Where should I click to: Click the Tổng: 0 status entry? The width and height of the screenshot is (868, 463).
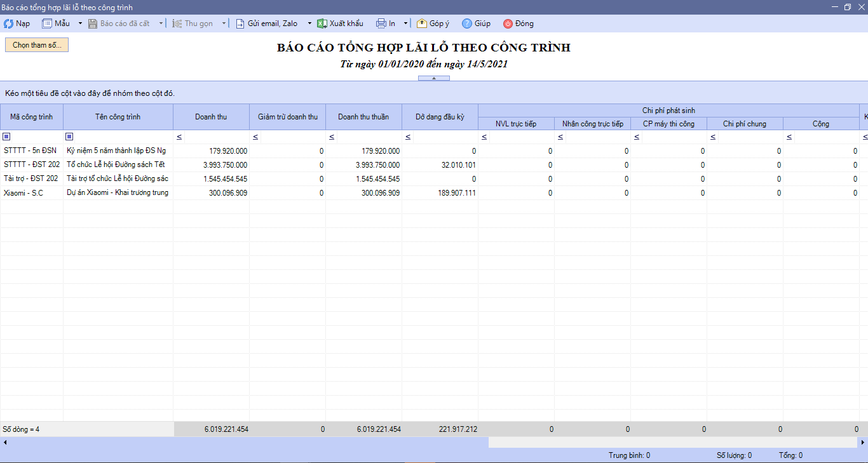click(x=790, y=455)
